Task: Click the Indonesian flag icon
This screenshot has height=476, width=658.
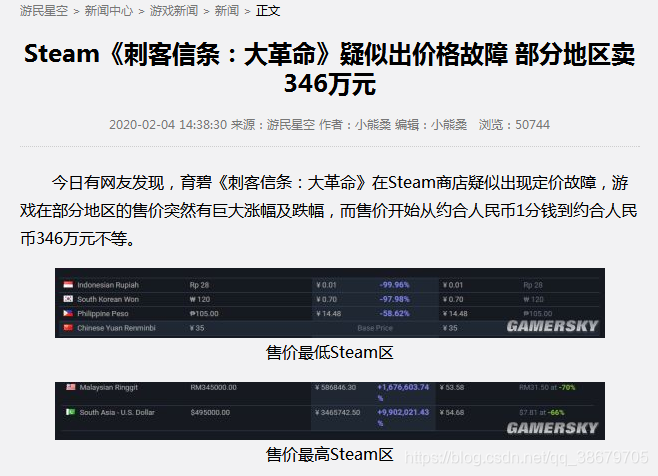Action: [68, 285]
